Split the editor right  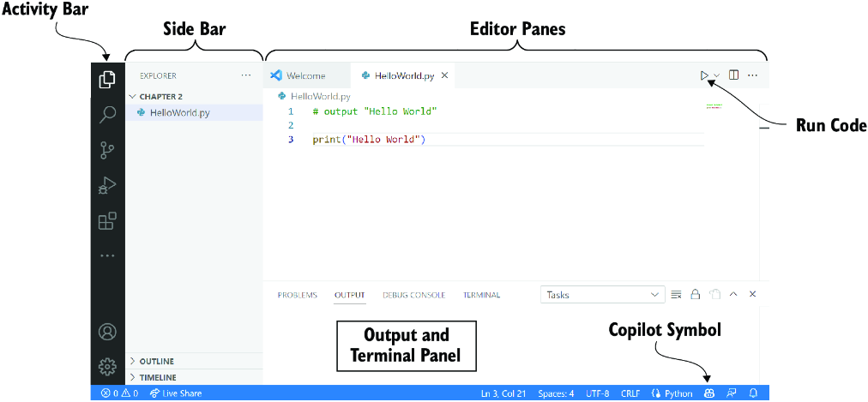(733, 75)
